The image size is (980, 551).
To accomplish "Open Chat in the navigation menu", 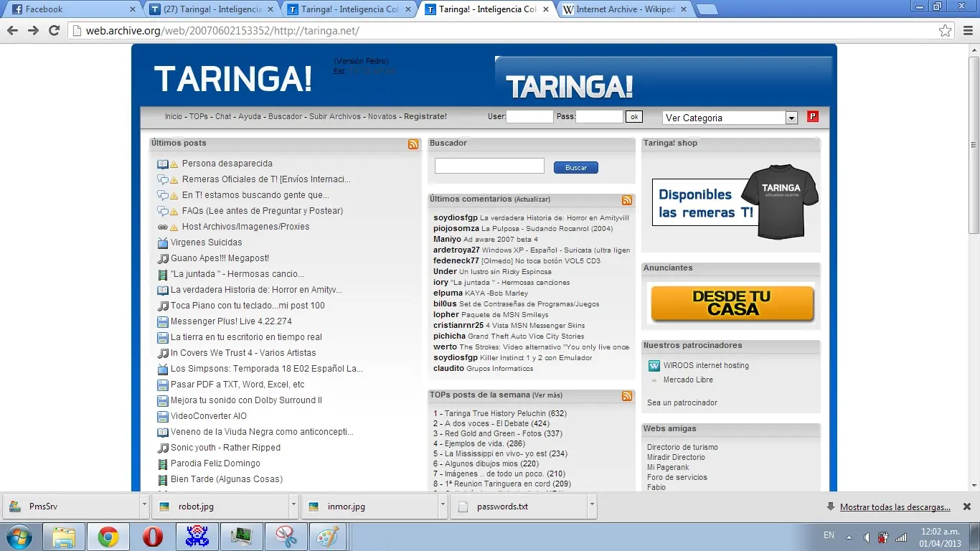I will pos(223,117).
